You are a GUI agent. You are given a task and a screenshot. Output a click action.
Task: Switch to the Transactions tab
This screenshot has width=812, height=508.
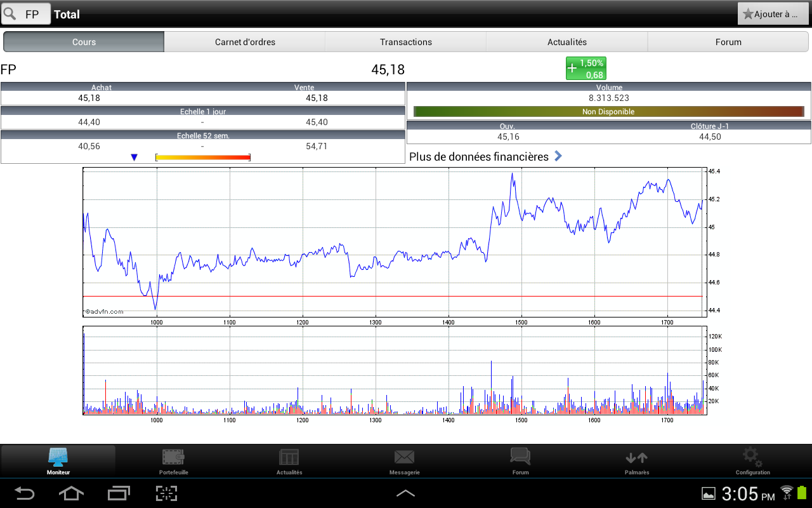point(405,42)
